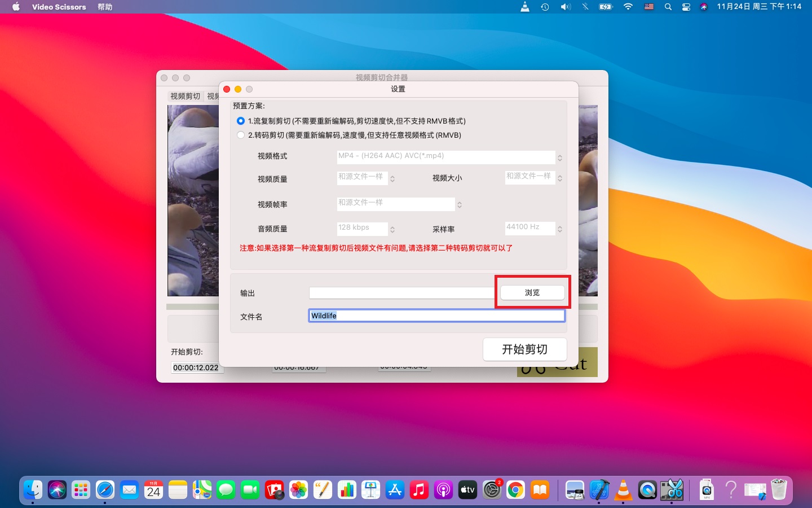
Task: Click the VLC cone menu bar icon
Action: click(x=525, y=7)
